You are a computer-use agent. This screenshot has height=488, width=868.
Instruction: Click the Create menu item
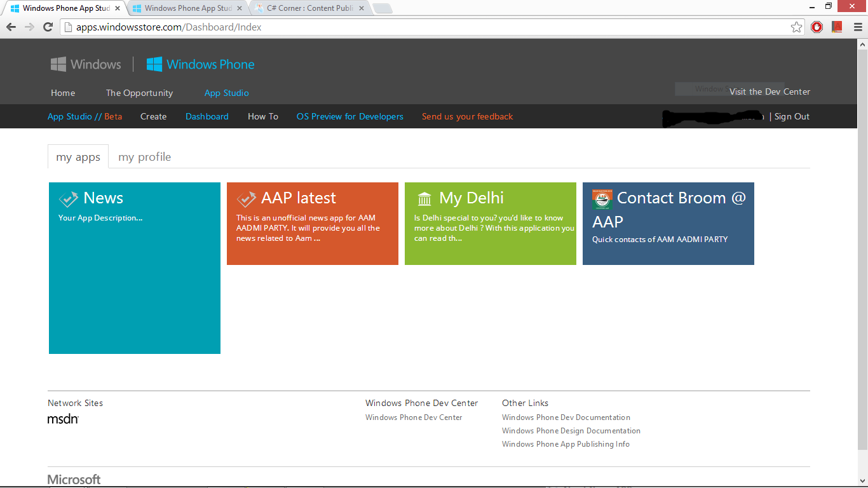[154, 116]
